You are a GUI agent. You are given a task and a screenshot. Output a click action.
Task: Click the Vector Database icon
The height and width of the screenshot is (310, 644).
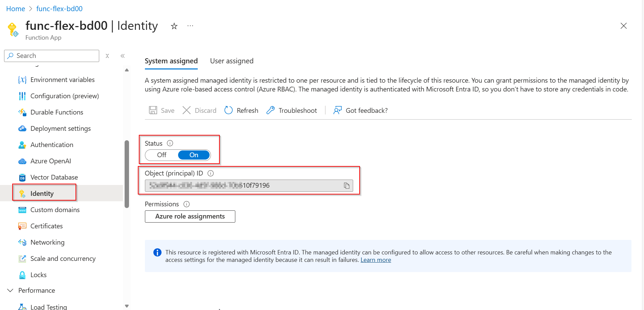click(x=22, y=177)
